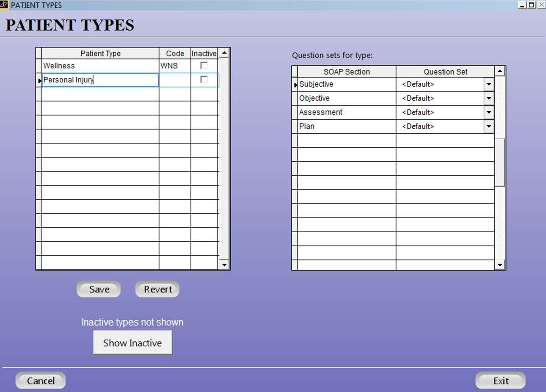Click the question sets scrollbar thumb
Image resolution: width=546 pixels, height=392 pixels.
click(x=500, y=162)
